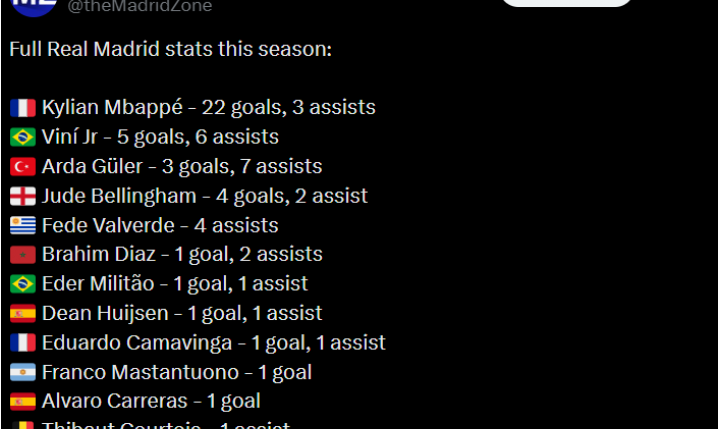Click the Morocco flag beside Brahim Diaz
718x429 pixels.
23,255
